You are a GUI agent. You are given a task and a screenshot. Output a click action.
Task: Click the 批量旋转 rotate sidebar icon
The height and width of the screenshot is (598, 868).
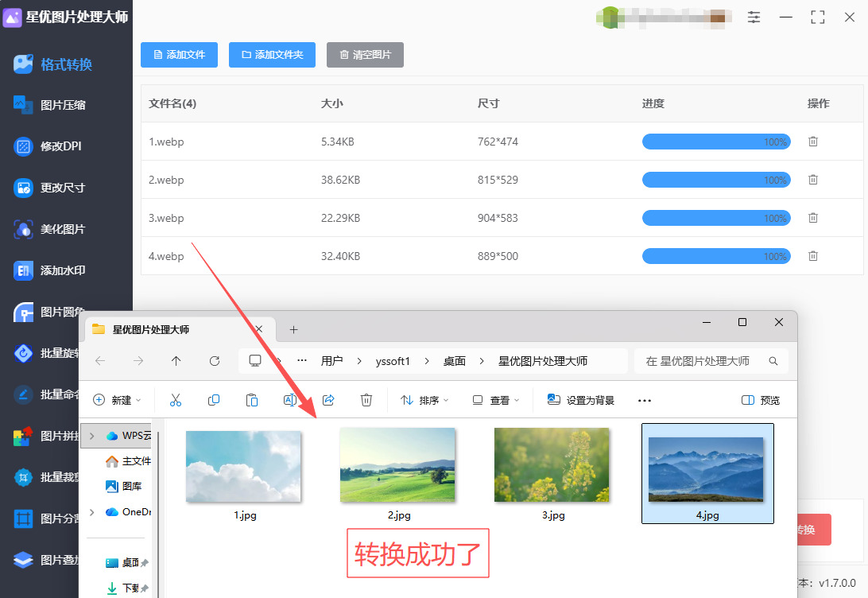click(x=23, y=353)
